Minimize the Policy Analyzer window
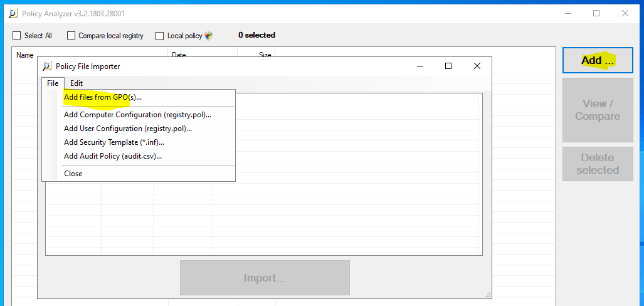644x306 pixels. click(x=568, y=14)
